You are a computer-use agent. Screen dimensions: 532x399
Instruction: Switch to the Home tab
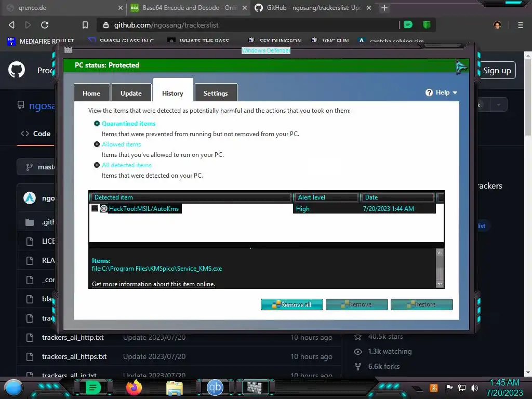point(91,92)
